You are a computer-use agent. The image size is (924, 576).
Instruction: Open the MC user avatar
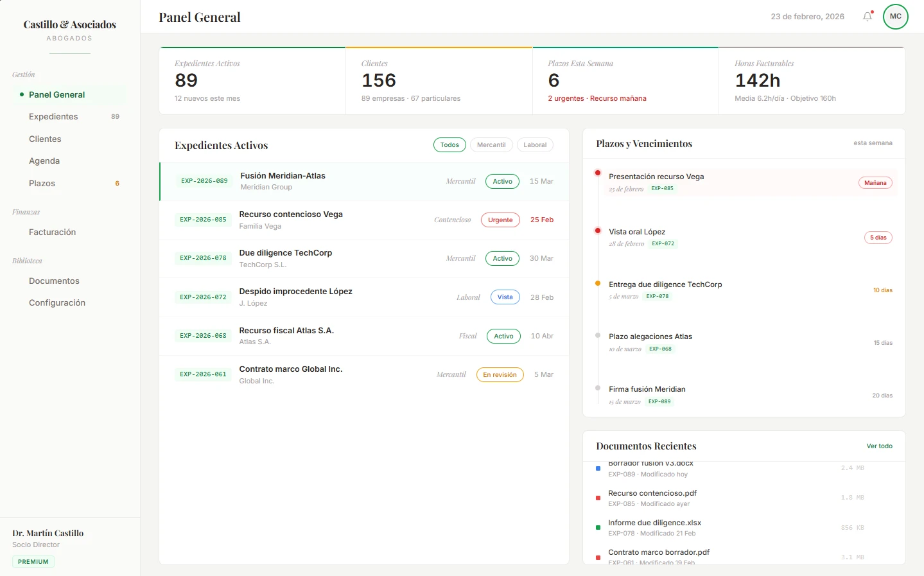tap(896, 17)
